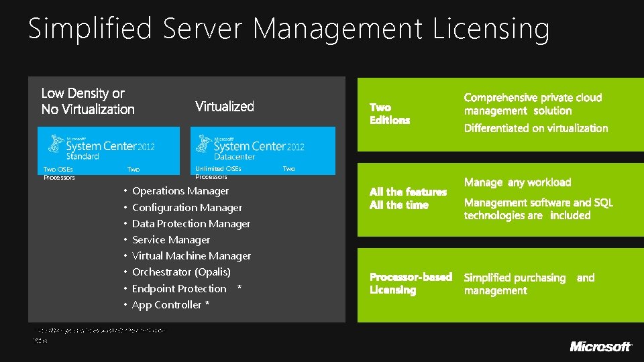The height and width of the screenshot is (362, 644).
Task: Select 'Unlimited OSEs' text in Datacenter tile
Action: (218, 169)
